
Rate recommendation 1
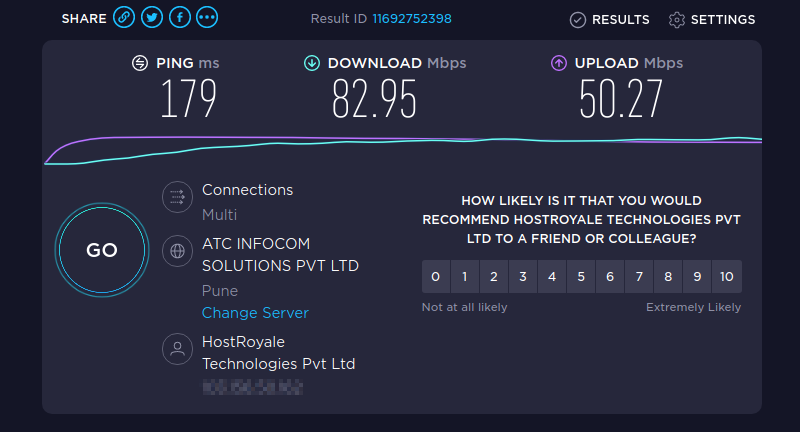coord(465,276)
